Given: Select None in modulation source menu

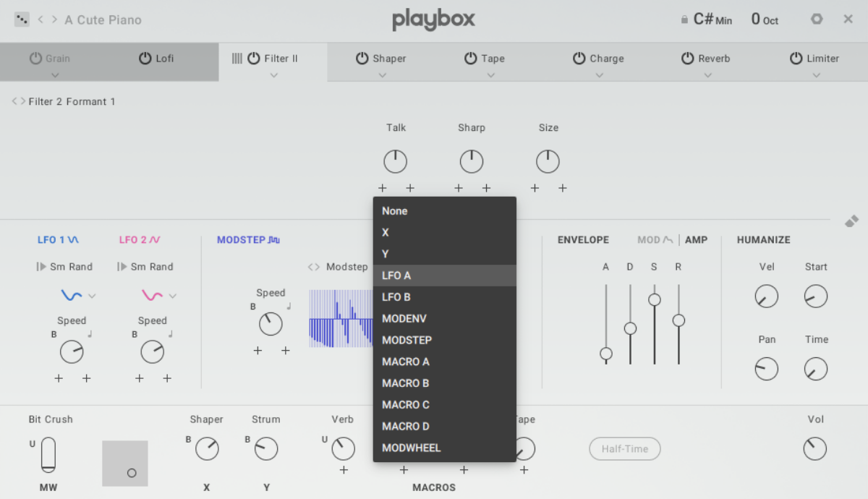Looking at the screenshot, I should 445,211.
